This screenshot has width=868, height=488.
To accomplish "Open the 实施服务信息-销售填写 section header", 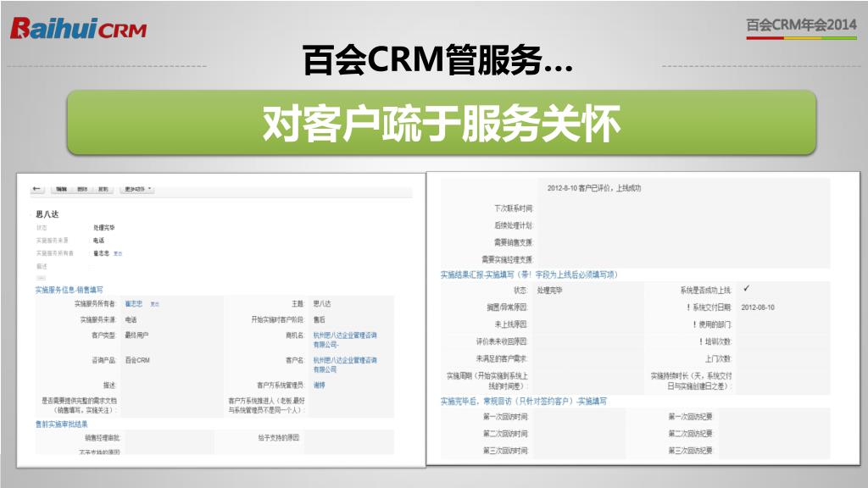I will point(70,290).
